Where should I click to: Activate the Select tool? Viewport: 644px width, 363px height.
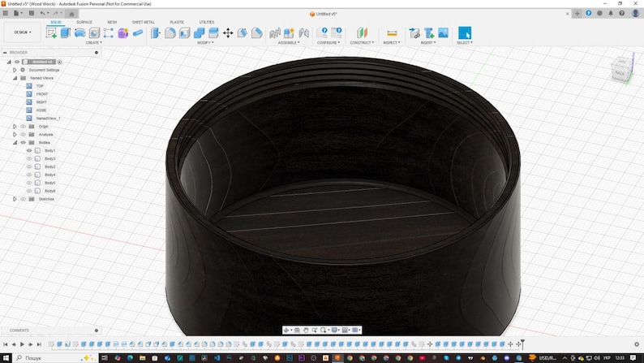coord(465,32)
